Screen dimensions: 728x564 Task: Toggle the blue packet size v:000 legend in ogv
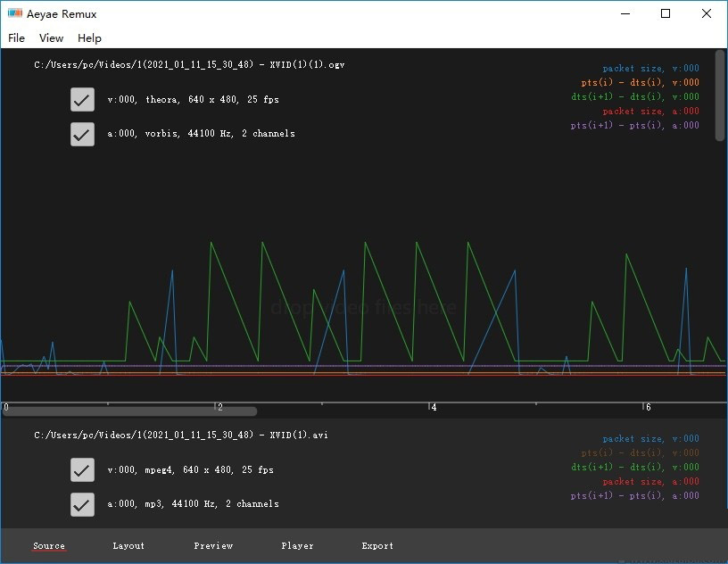(x=650, y=69)
